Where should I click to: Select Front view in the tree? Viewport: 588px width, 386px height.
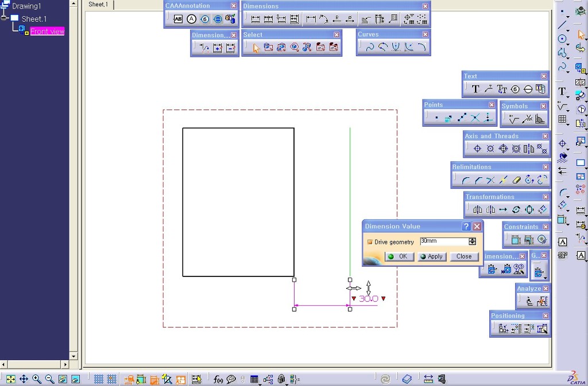(x=47, y=32)
